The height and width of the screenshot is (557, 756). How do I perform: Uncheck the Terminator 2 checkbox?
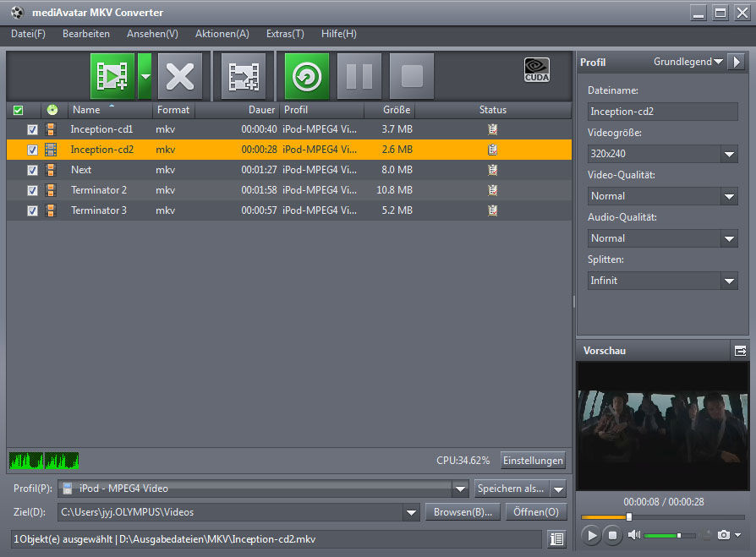32,190
